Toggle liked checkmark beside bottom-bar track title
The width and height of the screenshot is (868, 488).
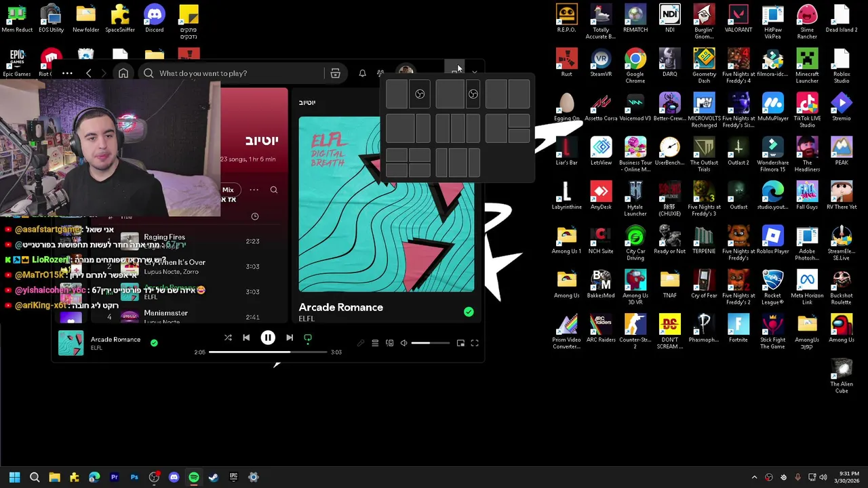[154, 343]
